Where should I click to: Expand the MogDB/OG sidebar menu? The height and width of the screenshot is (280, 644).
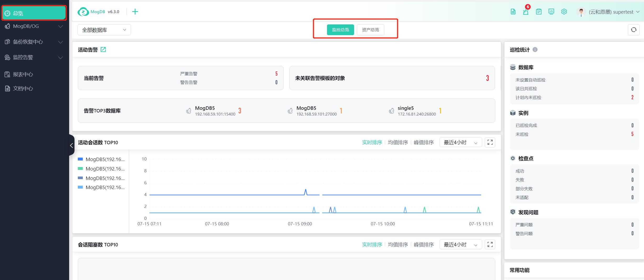pos(34,26)
